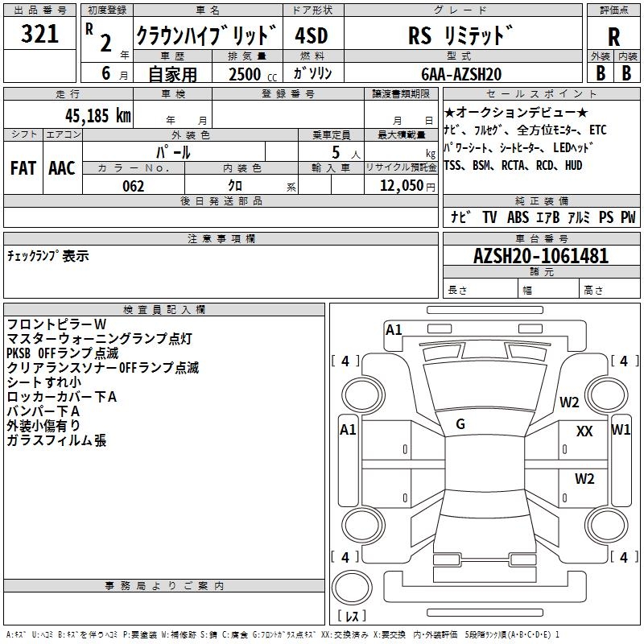This screenshot has width=644, height=644.
Task: Click the G windshield mark on the diagram
Action: point(460,424)
